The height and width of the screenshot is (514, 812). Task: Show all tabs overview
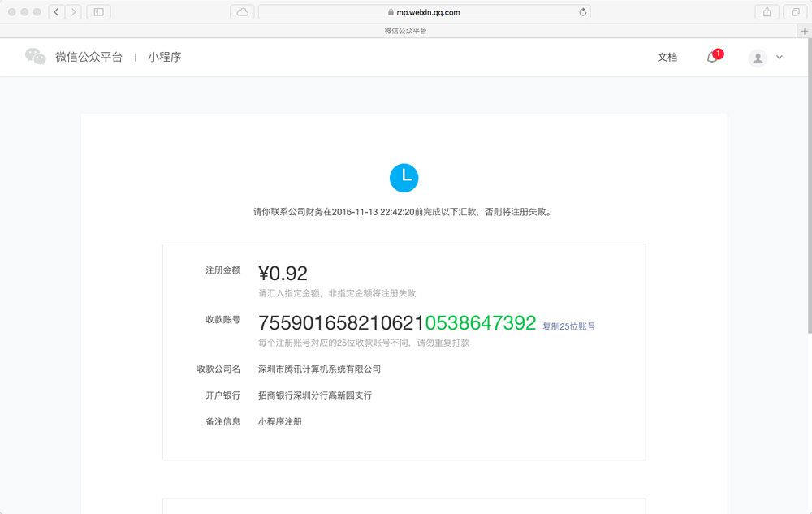pos(795,12)
